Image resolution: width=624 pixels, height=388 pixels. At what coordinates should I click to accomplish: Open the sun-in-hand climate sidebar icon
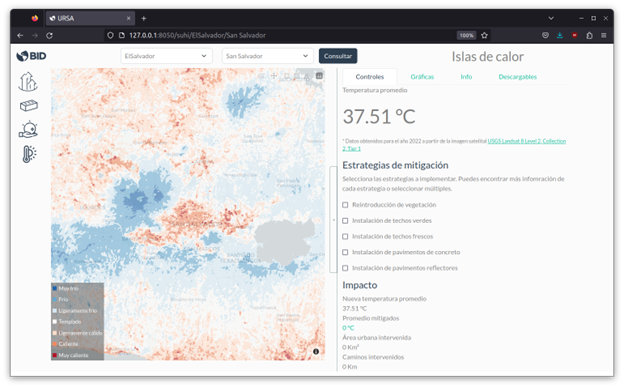click(28, 130)
